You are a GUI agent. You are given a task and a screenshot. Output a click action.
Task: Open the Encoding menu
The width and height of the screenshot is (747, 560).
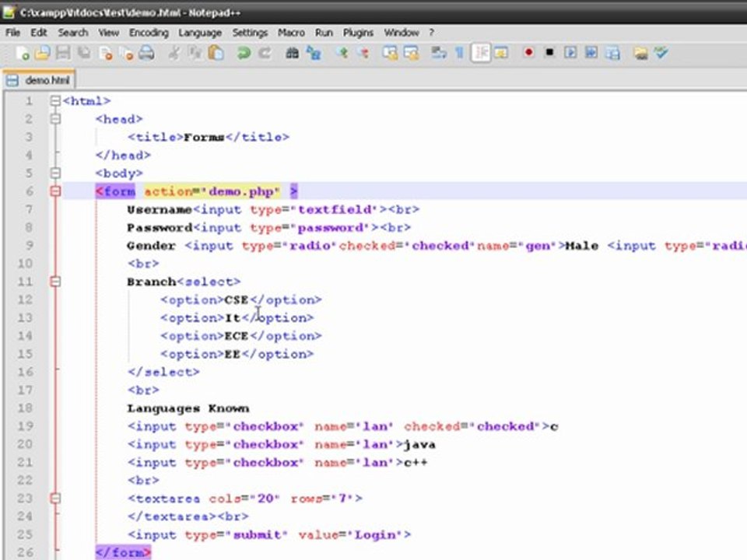click(149, 33)
